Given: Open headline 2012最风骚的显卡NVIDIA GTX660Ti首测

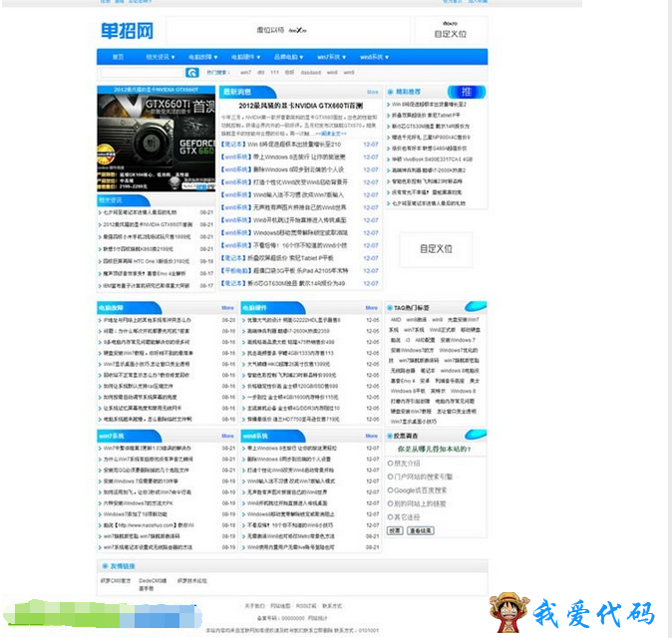Looking at the screenshot, I should click(x=300, y=106).
